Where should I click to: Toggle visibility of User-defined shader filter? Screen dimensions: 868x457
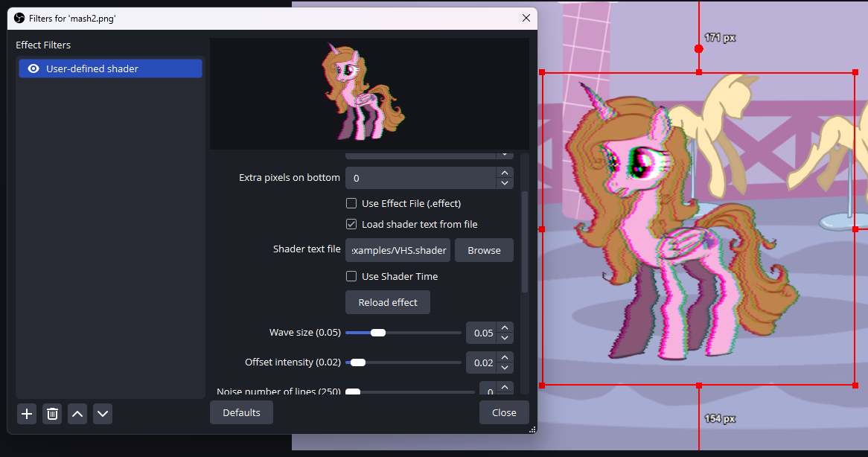[x=32, y=68]
